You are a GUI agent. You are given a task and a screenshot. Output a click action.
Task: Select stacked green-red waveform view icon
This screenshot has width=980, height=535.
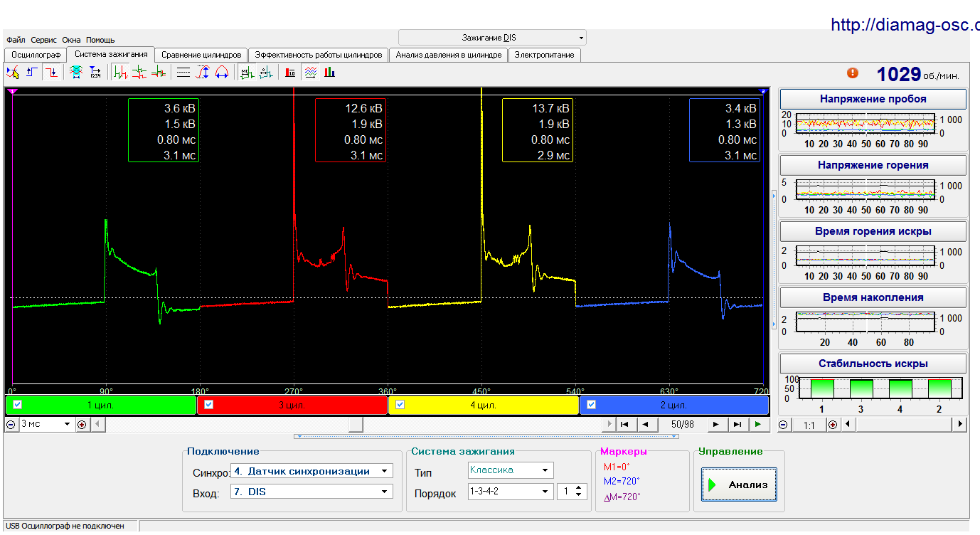[140, 72]
